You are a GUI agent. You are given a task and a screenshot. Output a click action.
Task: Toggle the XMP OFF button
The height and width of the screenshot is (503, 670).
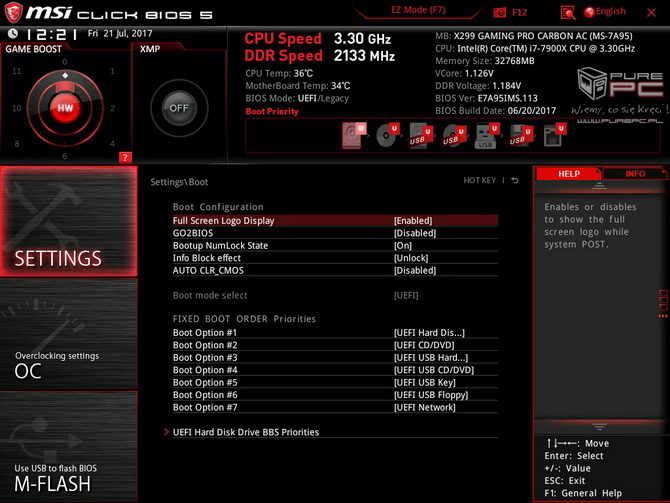179,108
